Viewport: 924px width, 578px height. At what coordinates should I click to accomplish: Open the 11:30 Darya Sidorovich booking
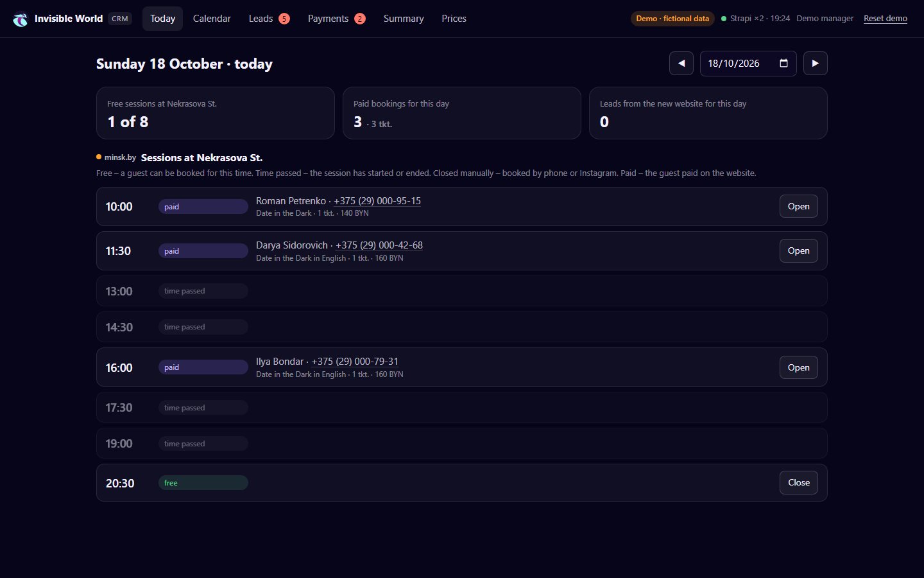[x=799, y=250]
